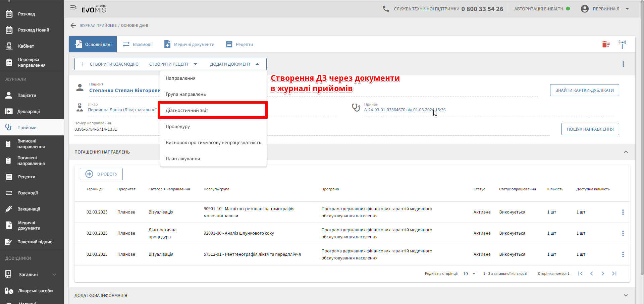Image resolution: width=644 pixels, height=304 pixels.
Task: Switch to the Медичні документи tab
Action: [190, 44]
